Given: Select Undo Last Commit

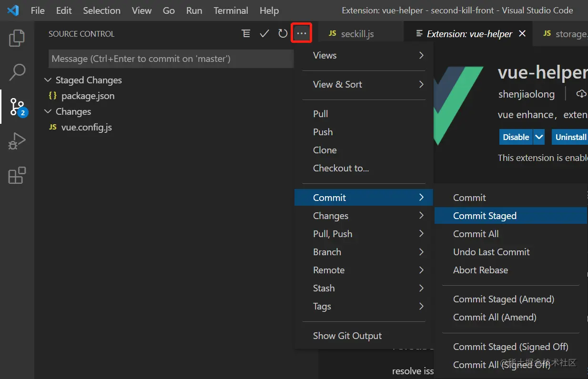Looking at the screenshot, I should coord(511,252).
